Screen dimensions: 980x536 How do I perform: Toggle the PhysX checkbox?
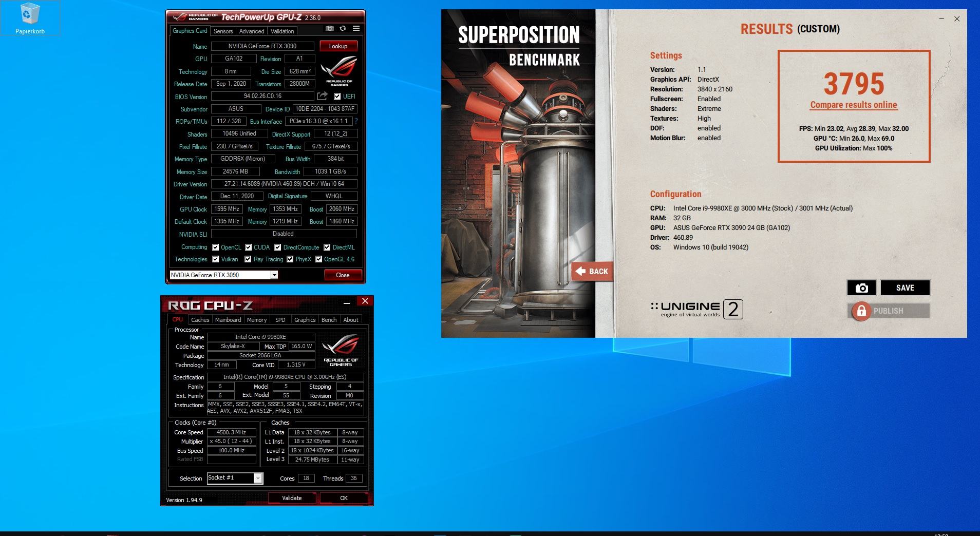(290, 259)
